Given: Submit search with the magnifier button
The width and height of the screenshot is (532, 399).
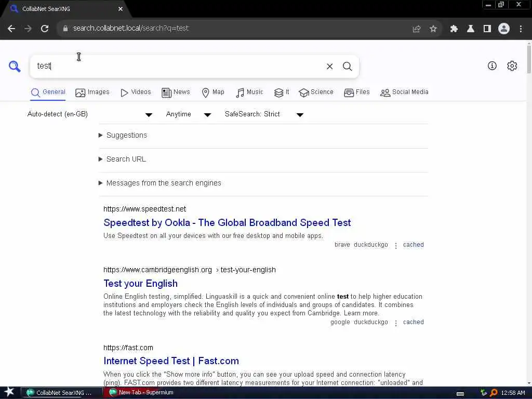Looking at the screenshot, I should (347, 66).
